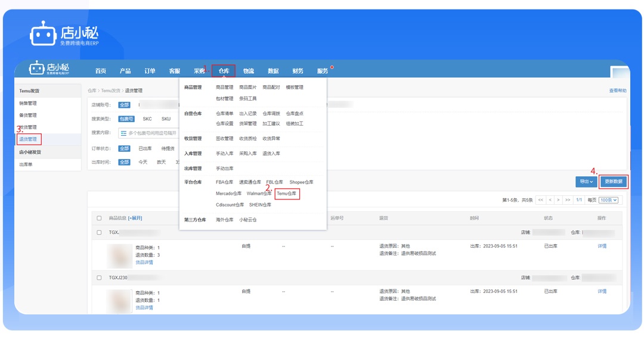Screen dimensions: 644x340
Task: Choose 组装加工 in warehouse menu
Action: 295,123
